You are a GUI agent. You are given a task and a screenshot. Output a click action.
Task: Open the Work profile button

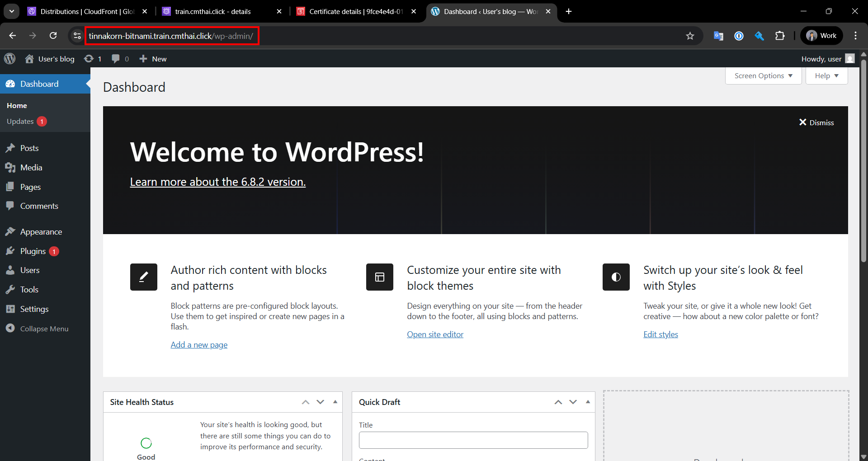(822, 36)
